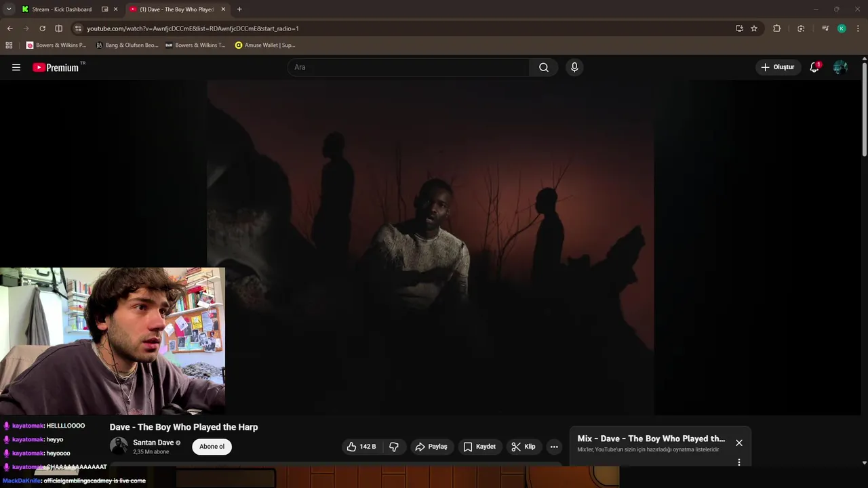
Task: Click the MackDaKnife chat message
Action: [x=74, y=481]
